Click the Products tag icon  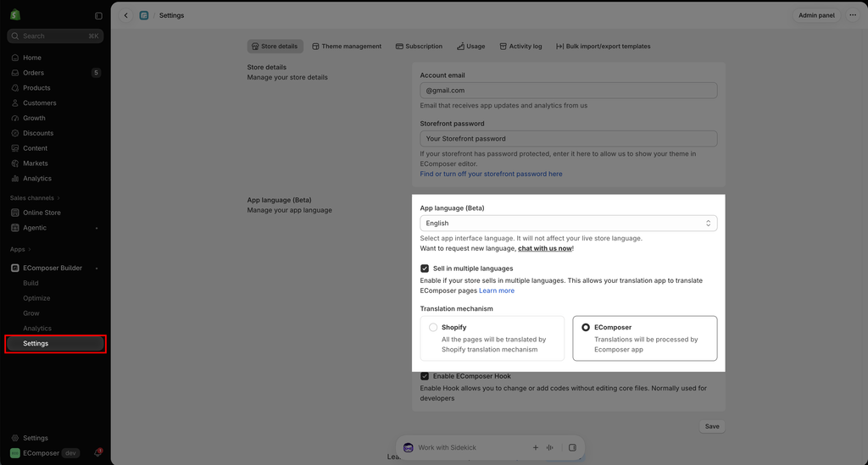click(15, 88)
